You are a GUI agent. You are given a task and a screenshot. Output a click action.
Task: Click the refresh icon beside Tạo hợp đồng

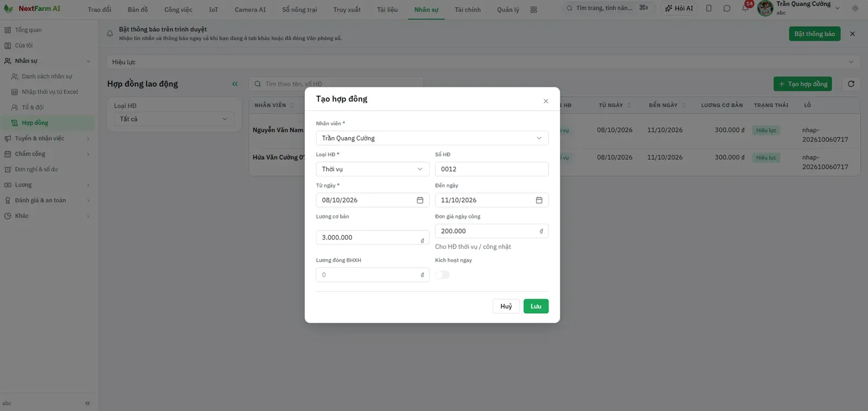click(x=851, y=84)
